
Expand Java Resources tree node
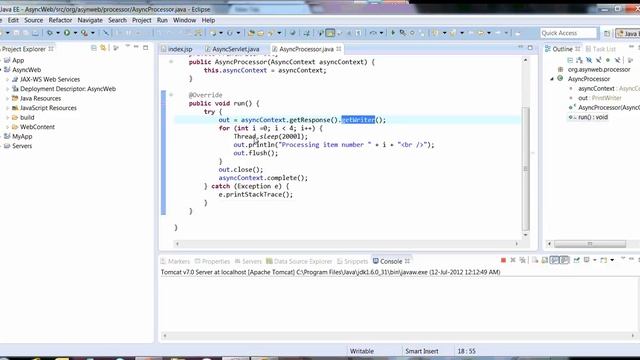(7, 98)
